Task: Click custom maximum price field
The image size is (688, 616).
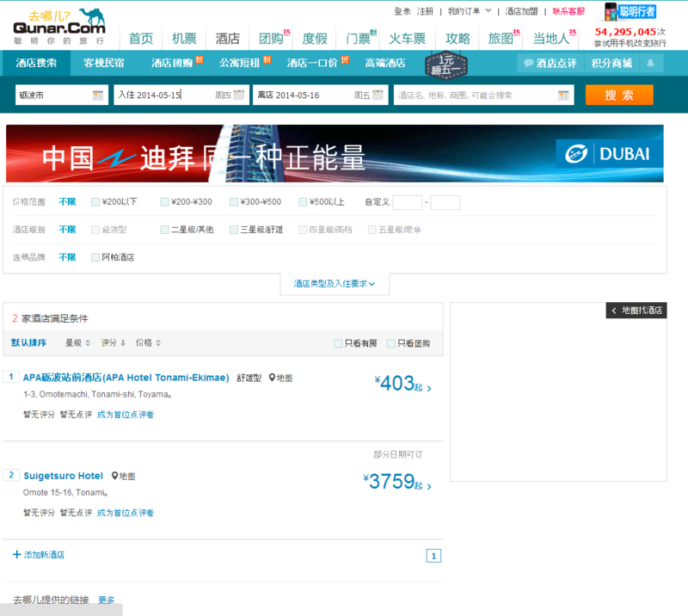Action: (445, 202)
